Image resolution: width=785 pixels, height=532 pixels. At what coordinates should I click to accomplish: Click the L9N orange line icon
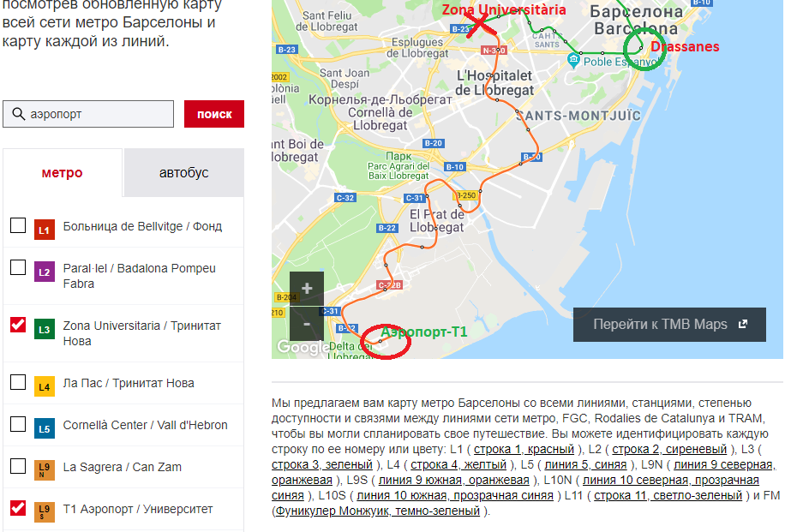pyautogui.click(x=45, y=469)
